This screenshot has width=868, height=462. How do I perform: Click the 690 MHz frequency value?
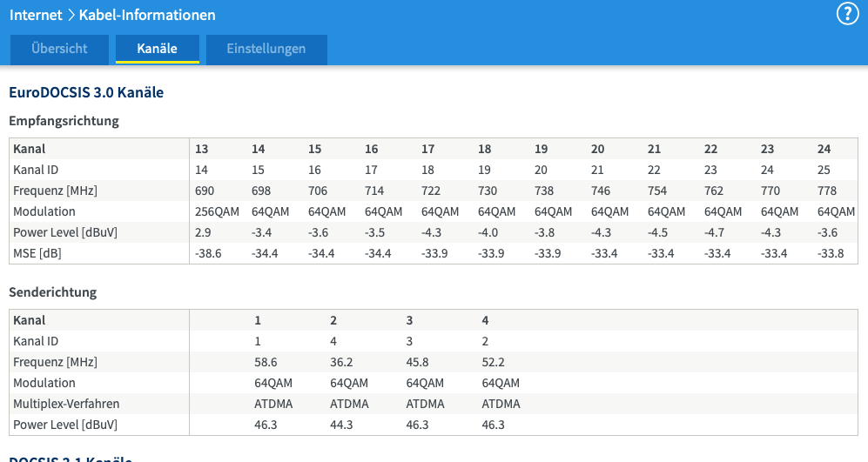pyautogui.click(x=205, y=191)
